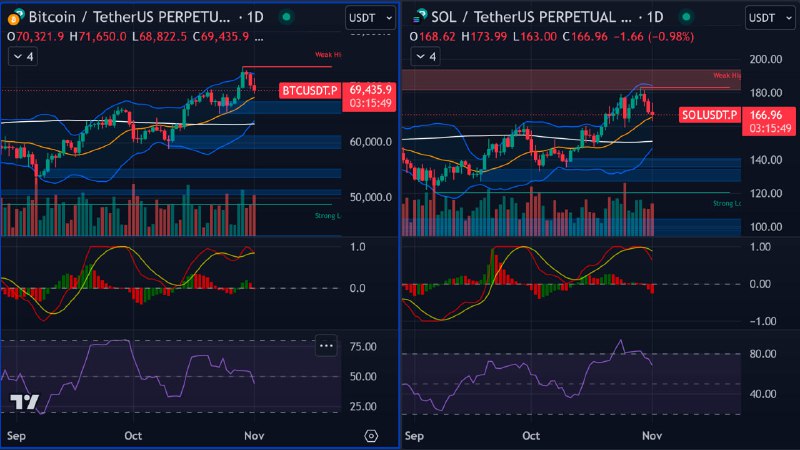This screenshot has width=800, height=450.
Task: Click the SOL / TetherUS PERPETUAL symbol title
Action: (531, 17)
